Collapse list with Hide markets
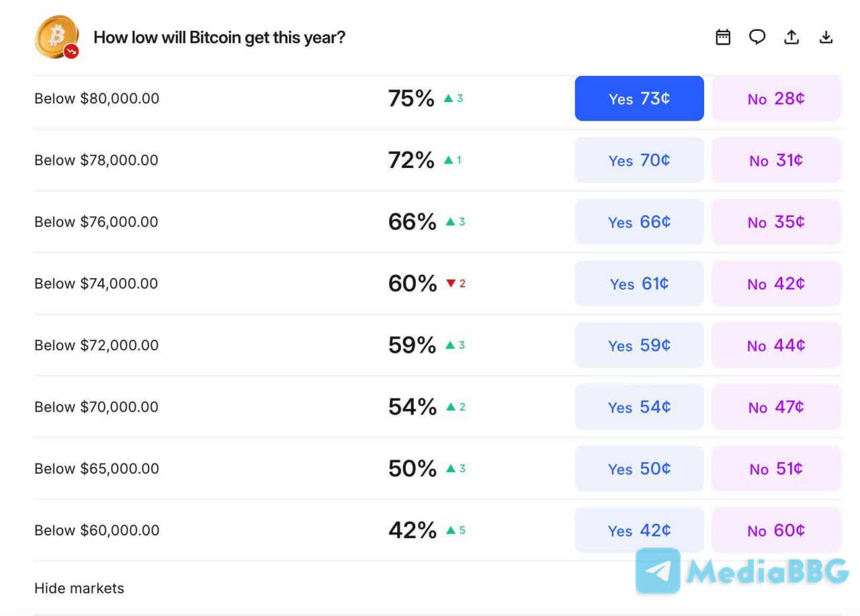Screen dimensions: 860x616 click(79, 588)
